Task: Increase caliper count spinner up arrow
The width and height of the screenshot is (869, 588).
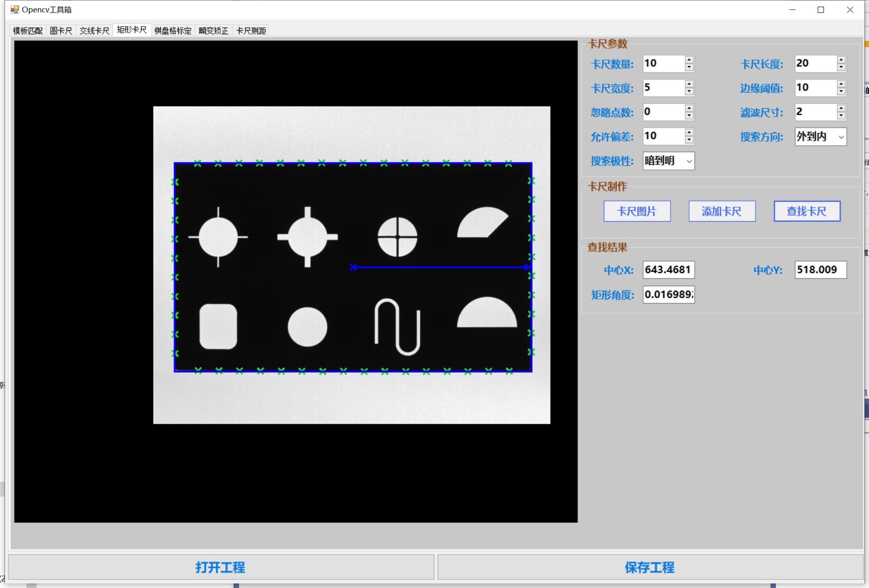Action: click(x=689, y=60)
